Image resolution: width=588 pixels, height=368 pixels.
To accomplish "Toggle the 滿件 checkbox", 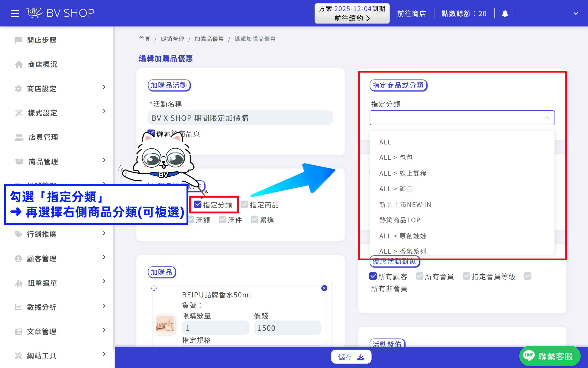I will pos(223,219).
